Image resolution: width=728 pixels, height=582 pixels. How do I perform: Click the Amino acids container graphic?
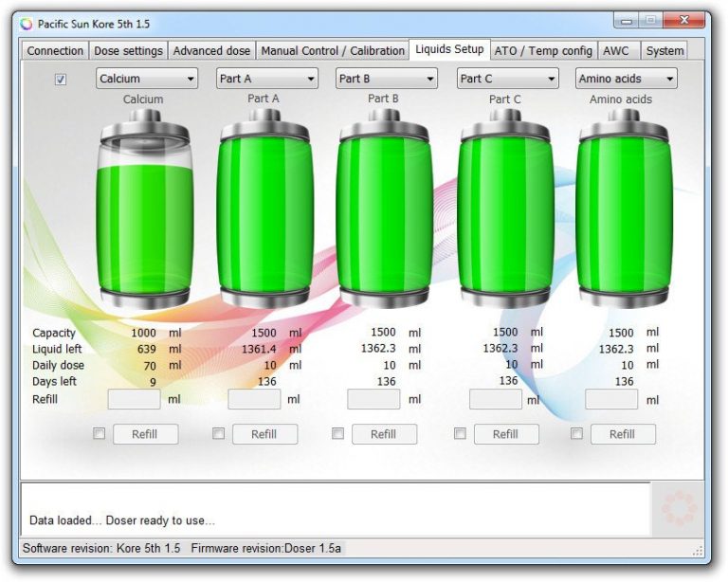[624, 210]
